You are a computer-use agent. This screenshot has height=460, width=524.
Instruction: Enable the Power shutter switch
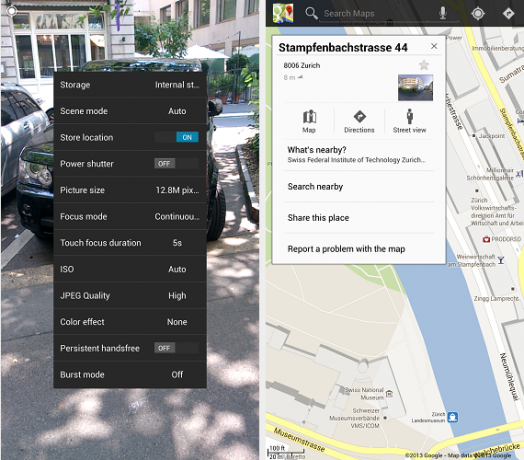[176, 163]
